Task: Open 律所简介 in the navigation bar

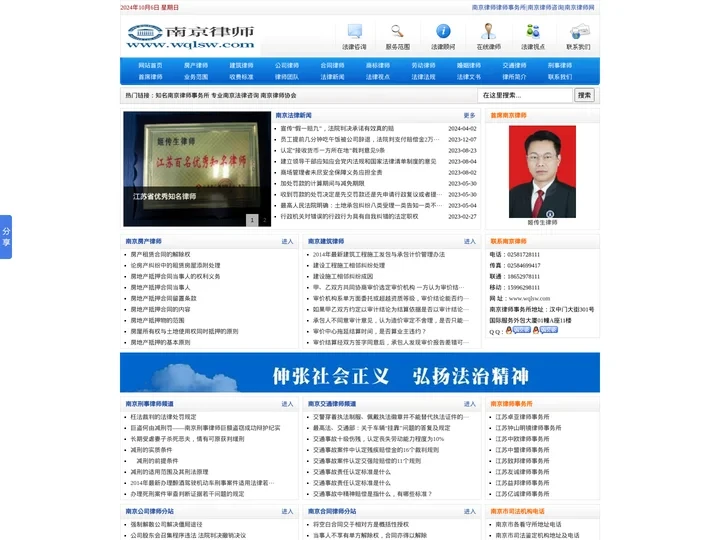Action: click(514, 77)
